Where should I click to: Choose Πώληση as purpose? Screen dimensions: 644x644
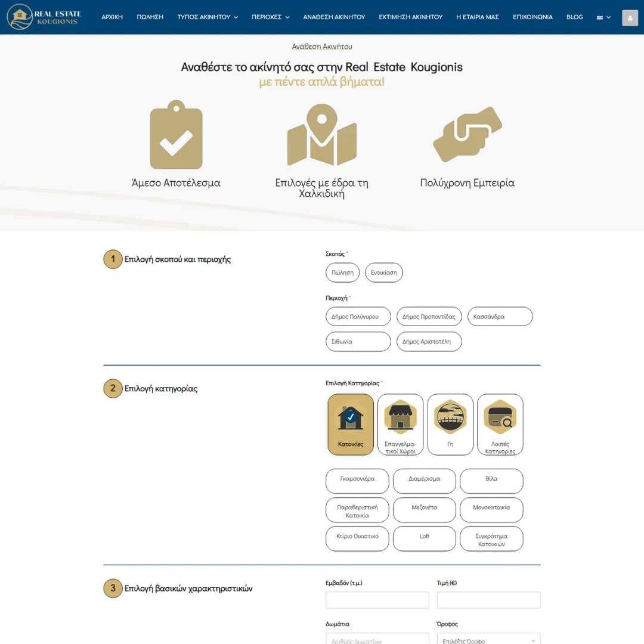(x=342, y=273)
